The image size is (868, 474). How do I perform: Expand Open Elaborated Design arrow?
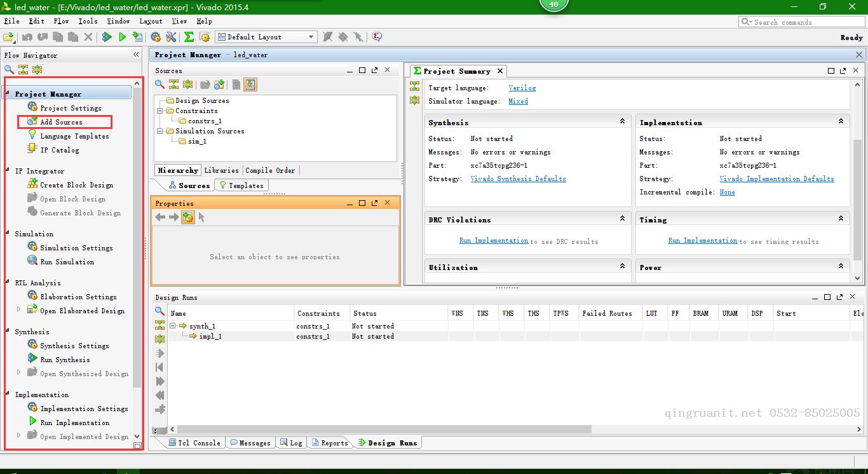18,310
